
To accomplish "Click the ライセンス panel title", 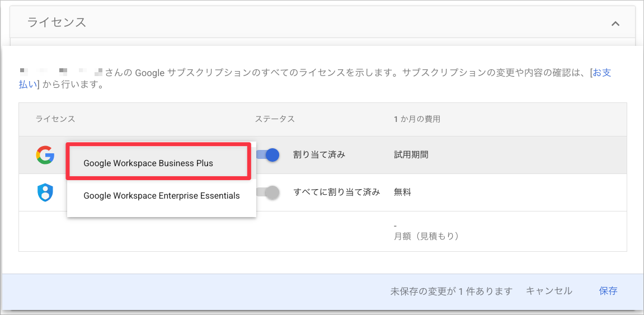I will click(x=57, y=22).
